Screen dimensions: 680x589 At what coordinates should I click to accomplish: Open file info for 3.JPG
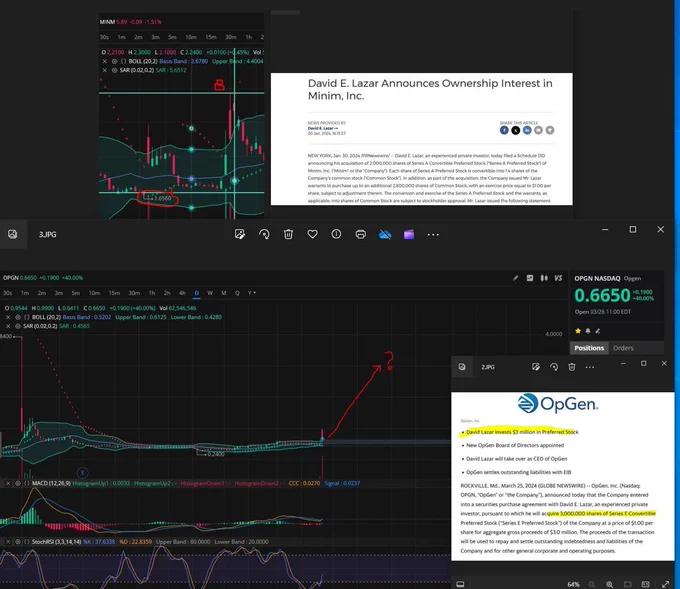coord(336,234)
